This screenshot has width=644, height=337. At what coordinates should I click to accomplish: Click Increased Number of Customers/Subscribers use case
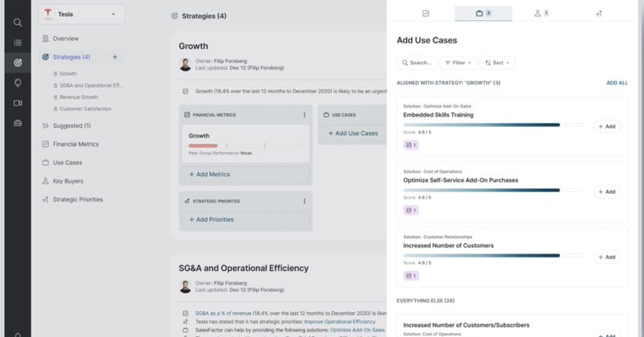tap(466, 325)
